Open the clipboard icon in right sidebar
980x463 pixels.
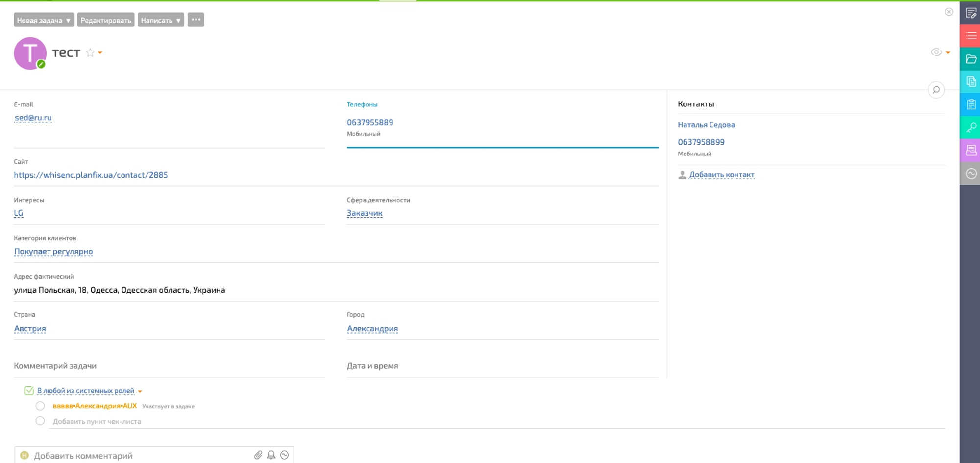tap(970, 104)
